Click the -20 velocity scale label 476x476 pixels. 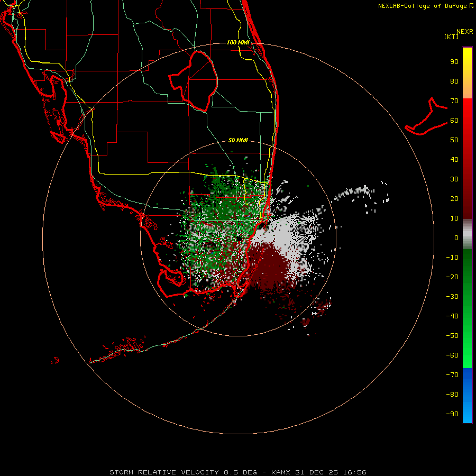coord(452,277)
